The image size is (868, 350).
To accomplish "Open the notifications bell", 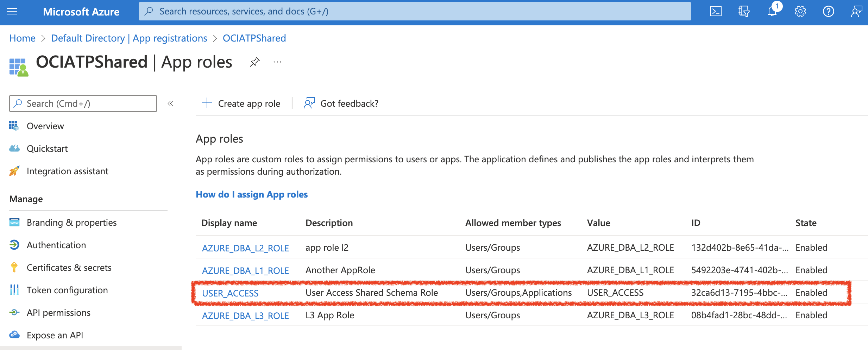I will tap(772, 12).
